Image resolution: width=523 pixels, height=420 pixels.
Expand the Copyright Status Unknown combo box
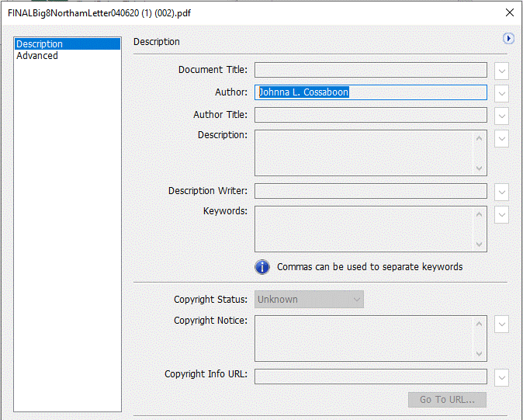tap(309, 299)
